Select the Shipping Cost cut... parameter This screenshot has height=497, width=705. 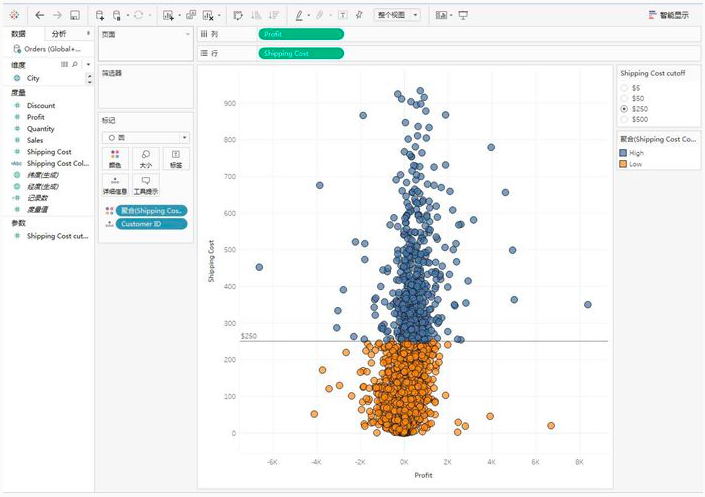57,236
